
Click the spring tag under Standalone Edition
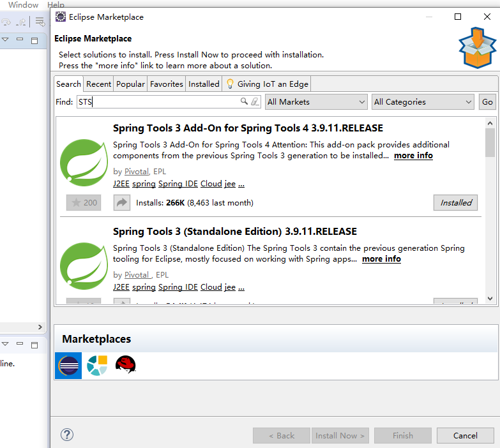click(x=144, y=287)
